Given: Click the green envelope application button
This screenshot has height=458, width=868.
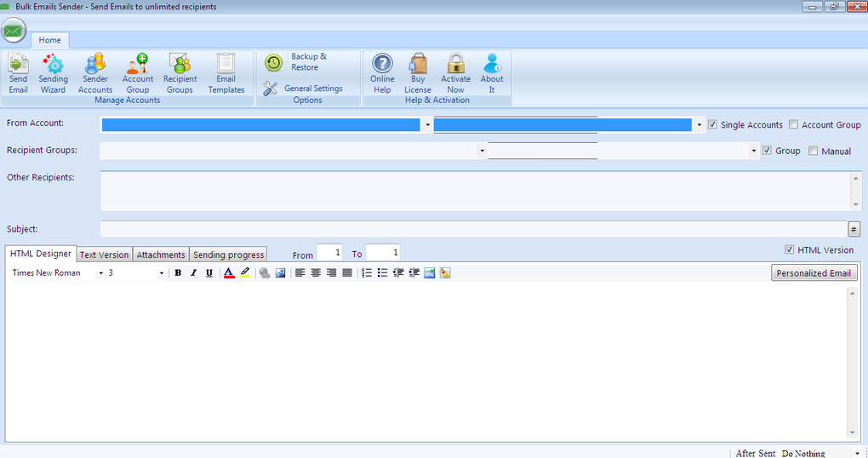Looking at the screenshot, I should [14, 31].
